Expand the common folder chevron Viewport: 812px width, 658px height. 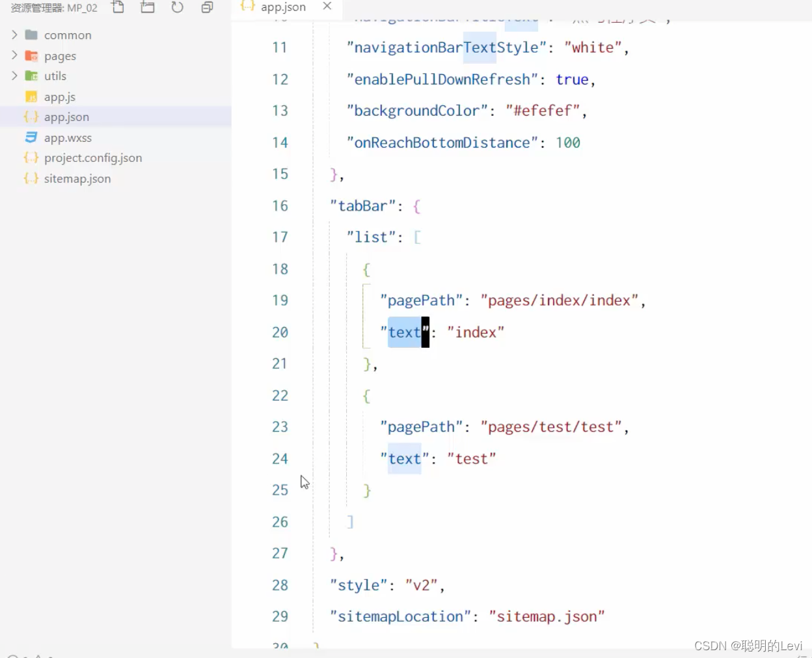coord(14,34)
